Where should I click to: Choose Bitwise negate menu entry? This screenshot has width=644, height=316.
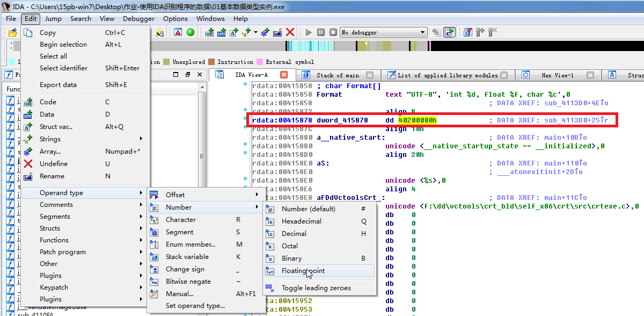tap(206, 282)
